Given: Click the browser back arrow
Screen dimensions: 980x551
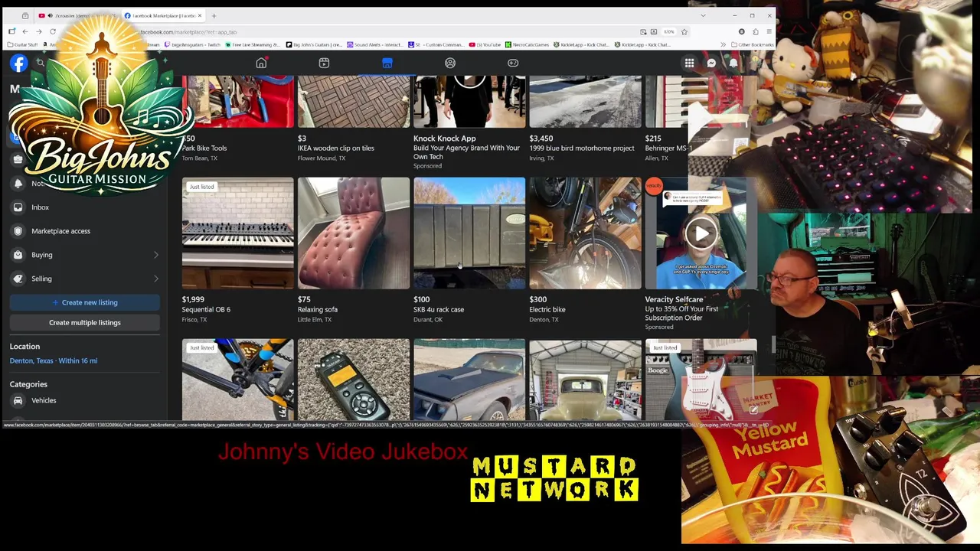Looking at the screenshot, I should [x=24, y=31].
